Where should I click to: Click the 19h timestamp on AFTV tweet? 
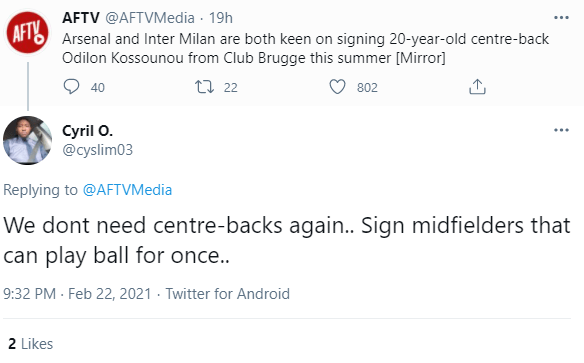pyautogui.click(x=220, y=17)
